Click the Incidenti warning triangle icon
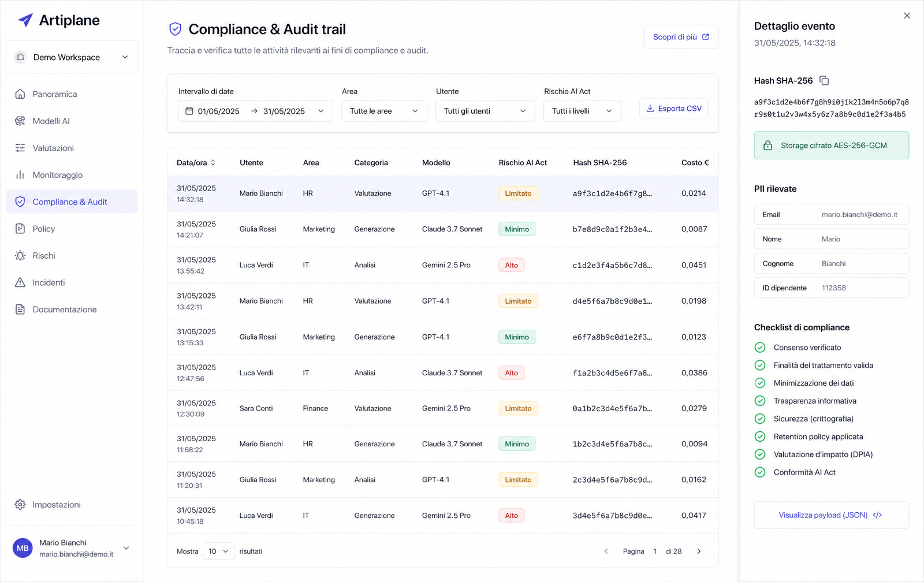This screenshot has height=582, width=924. (20, 282)
